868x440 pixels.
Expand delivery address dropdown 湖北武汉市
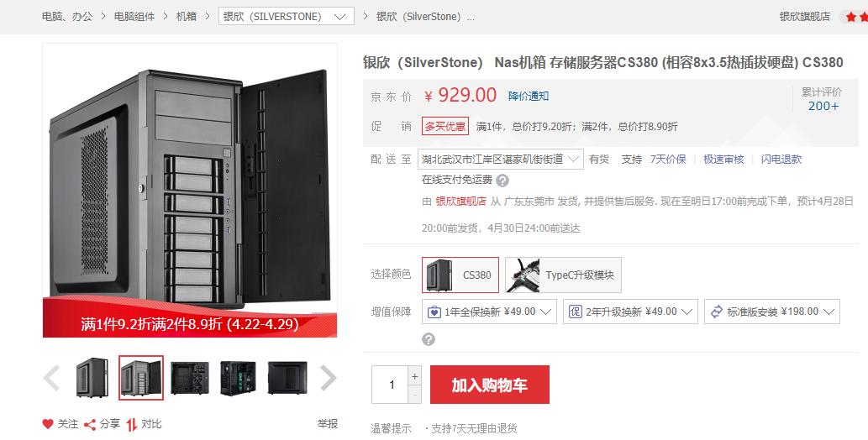point(501,160)
